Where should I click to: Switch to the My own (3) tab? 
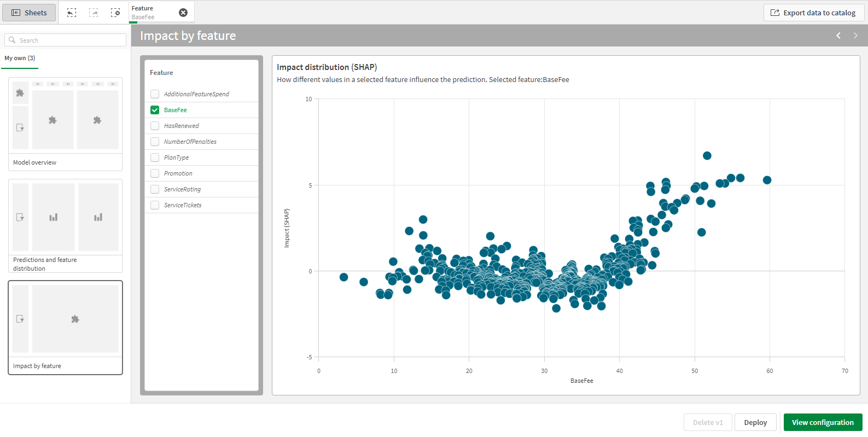[x=20, y=58]
